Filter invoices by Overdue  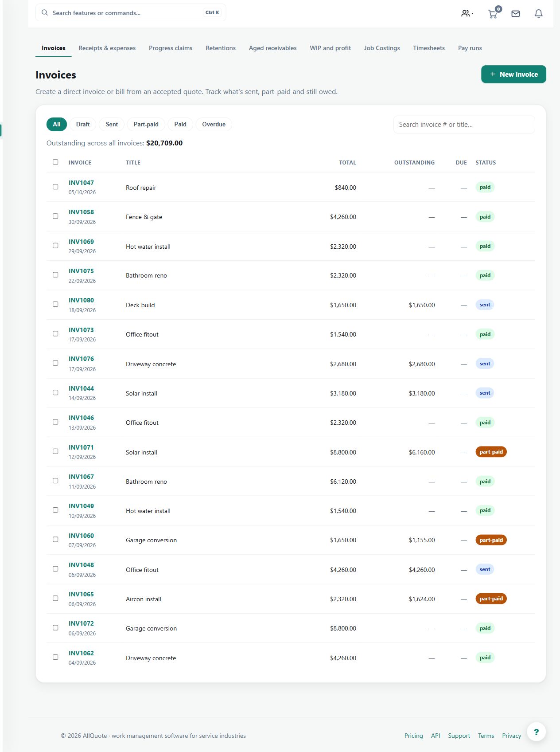(214, 124)
